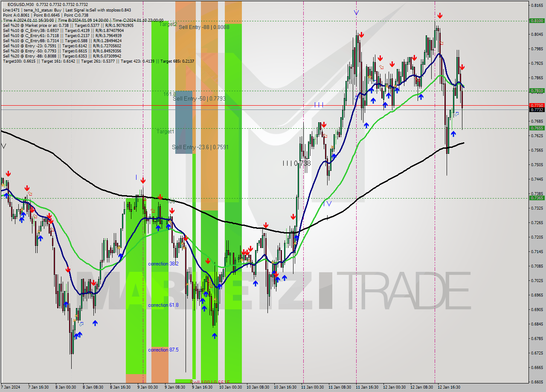Select the 'I I I 0.738' wave label
Viewport: 546px width, 392px height.
pyautogui.click(x=296, y=163)
